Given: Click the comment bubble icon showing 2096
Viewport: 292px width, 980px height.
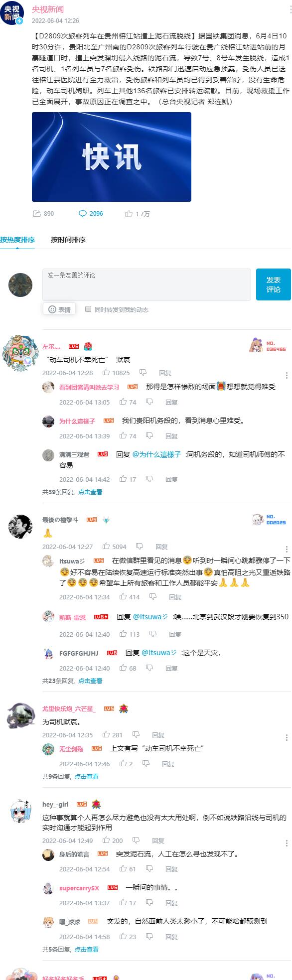Looking at the screenshot, I should [x=83, y=214].
